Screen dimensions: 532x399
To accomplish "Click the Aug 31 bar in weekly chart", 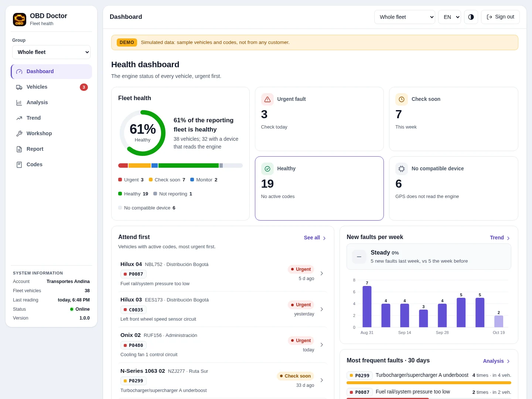I will (367, 307).
